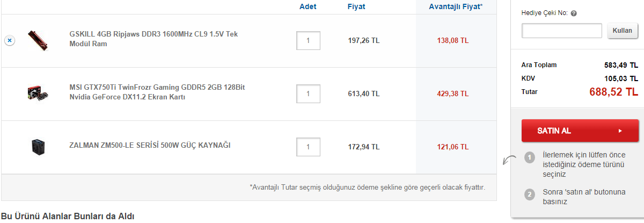Open the ZALMAN ZM500-LE product link

[150, 145]
